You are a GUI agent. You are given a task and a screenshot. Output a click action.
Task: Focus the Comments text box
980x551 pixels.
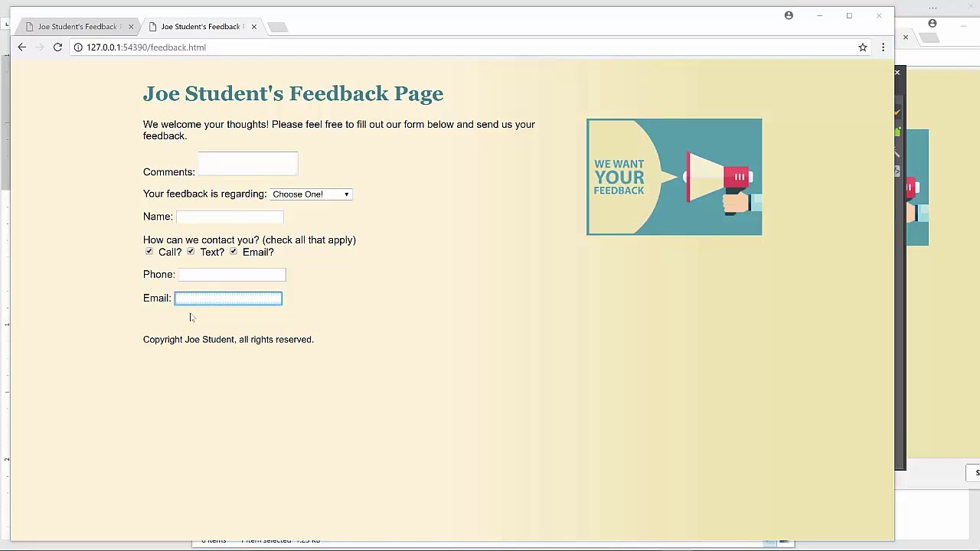[x=248, y=164]
